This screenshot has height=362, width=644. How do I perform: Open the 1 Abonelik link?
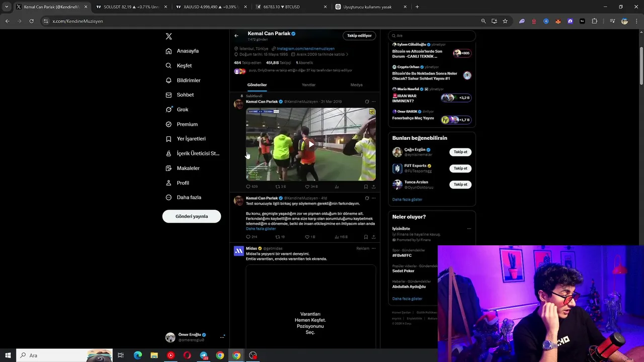(x=304, y=63)
